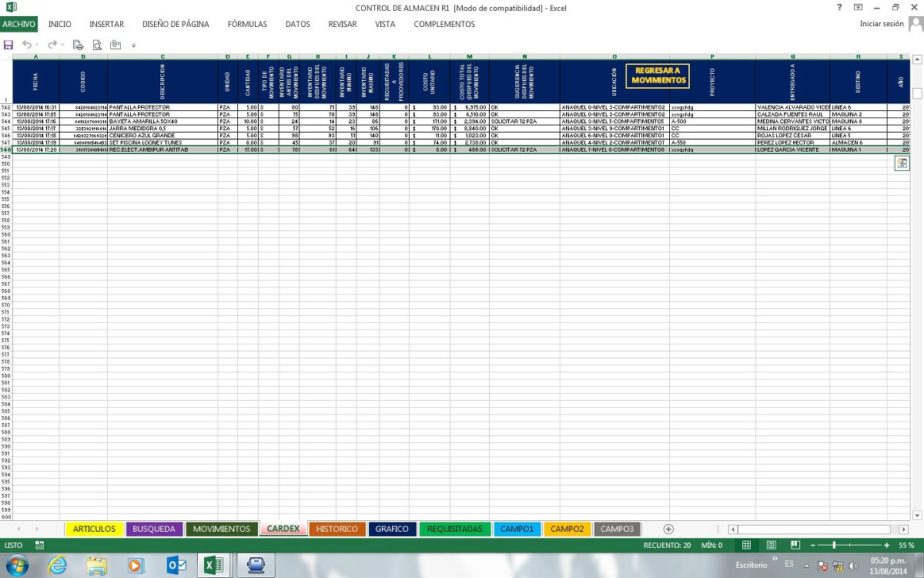Open Windows Media Player from taskbar

pyautogui.click(x=136, y=565)
